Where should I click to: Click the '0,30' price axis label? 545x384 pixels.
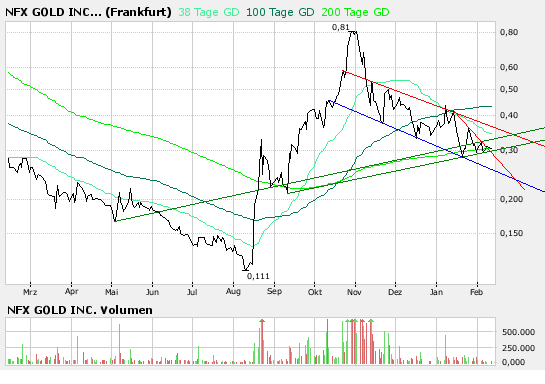(509, 150)
